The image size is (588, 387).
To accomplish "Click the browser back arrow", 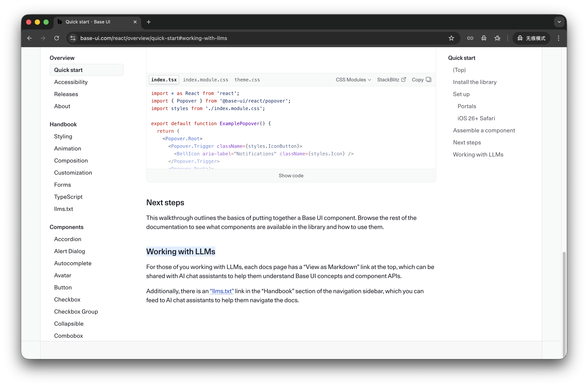I will (x=29, y=38).
